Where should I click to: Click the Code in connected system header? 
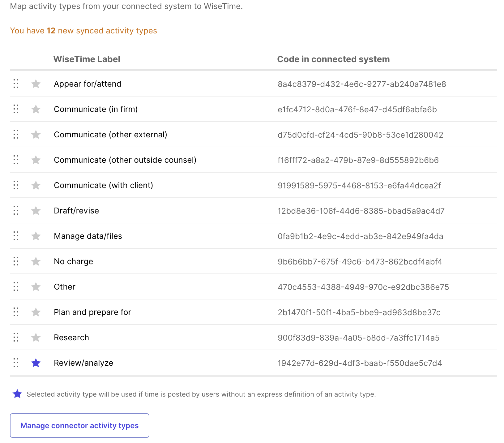tap(333, 59)
